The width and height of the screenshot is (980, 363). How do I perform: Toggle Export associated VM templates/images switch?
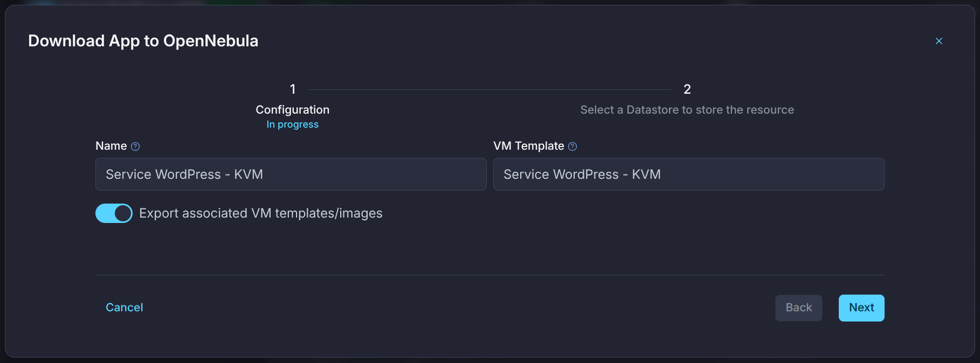(x=114, y=213)
